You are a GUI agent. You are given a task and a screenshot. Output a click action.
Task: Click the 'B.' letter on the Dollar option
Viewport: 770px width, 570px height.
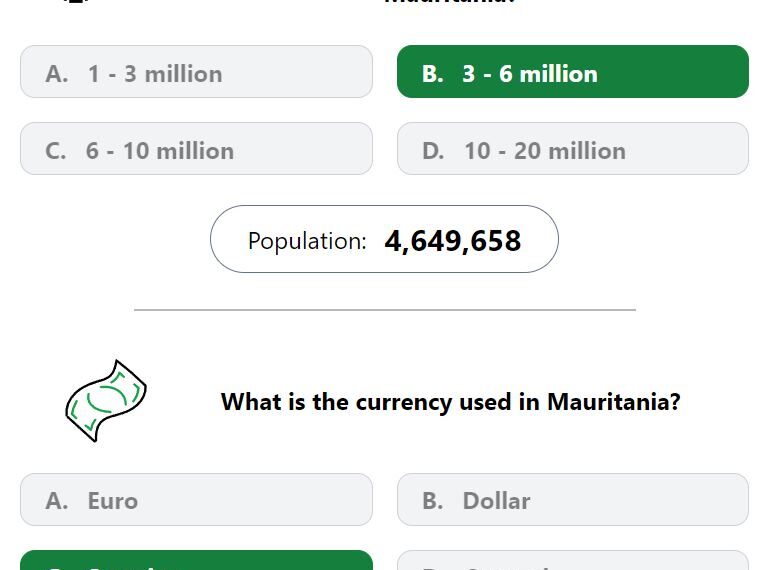point(433,501)
